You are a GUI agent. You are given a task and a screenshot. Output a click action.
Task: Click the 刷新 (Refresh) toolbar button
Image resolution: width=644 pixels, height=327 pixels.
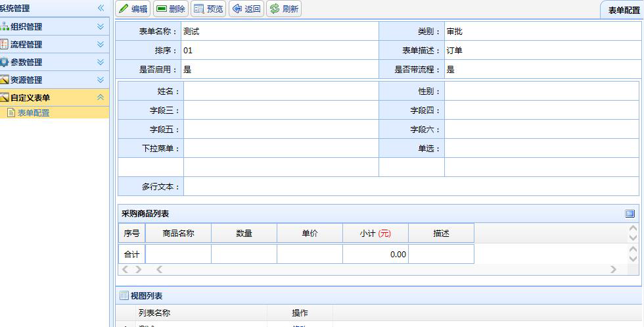(x=284, y=9)
